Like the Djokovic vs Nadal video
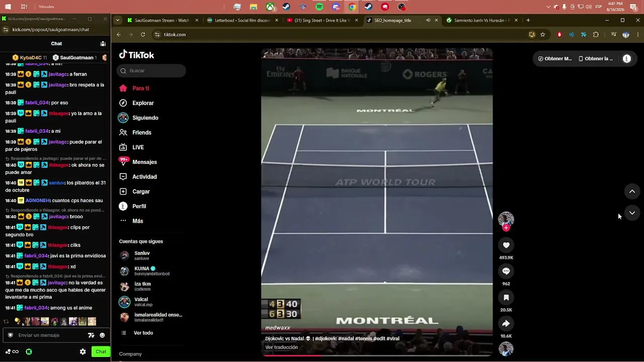The image size is (644, 362). pos(506,245)
